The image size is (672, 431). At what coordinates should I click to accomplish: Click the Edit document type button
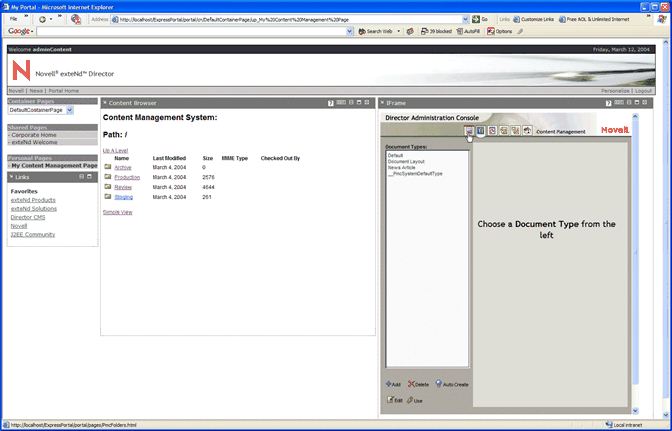point(395,400)
